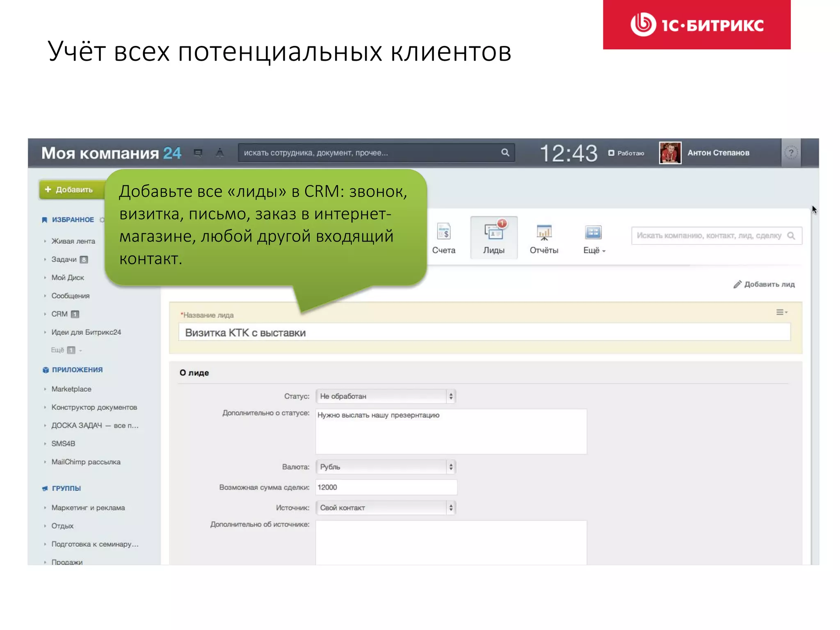Image resolution: width=840 pixels, height=630 pixels.
Task: Open ДОСКА ЗАДАЧ application
Action: pos(95,426)
